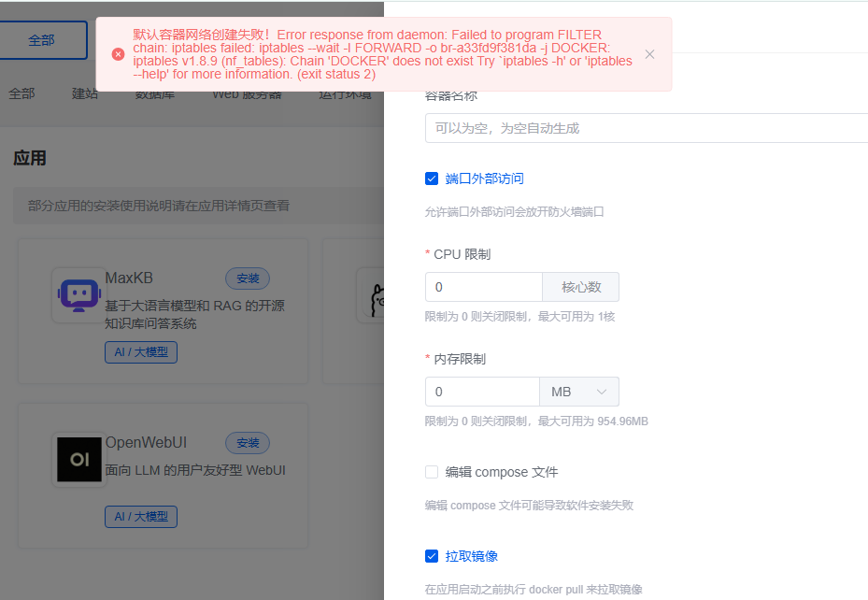Enable the 编辑 compose 文件 checkbox
This screenshot has height=600, width=868.
432,472
